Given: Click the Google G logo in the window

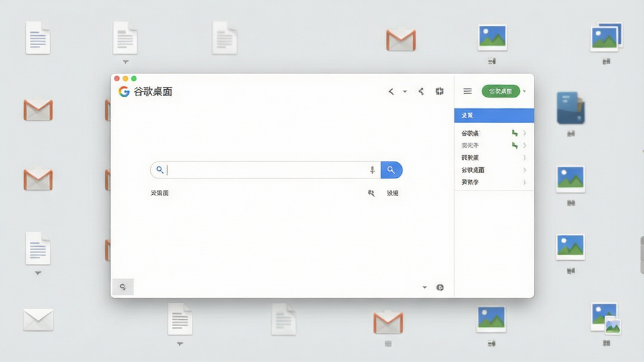Looking at the screenshot, I should [x=124, y=92].
